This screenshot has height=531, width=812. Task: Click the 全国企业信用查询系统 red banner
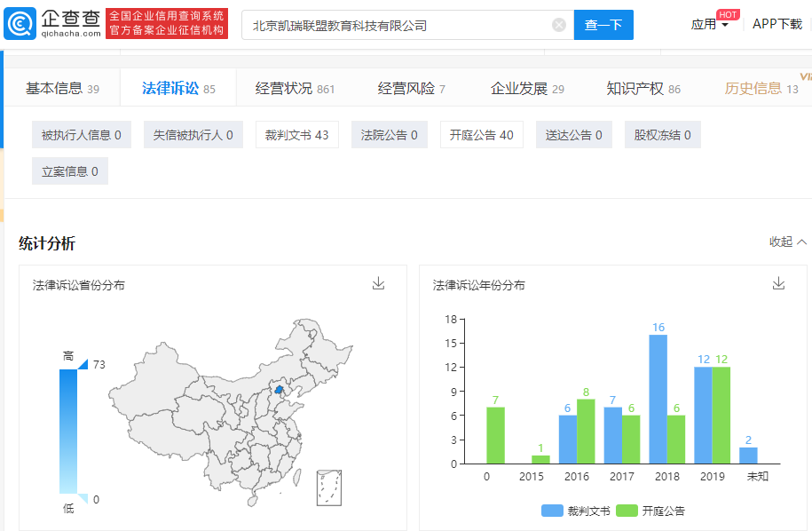pos(167,23)
